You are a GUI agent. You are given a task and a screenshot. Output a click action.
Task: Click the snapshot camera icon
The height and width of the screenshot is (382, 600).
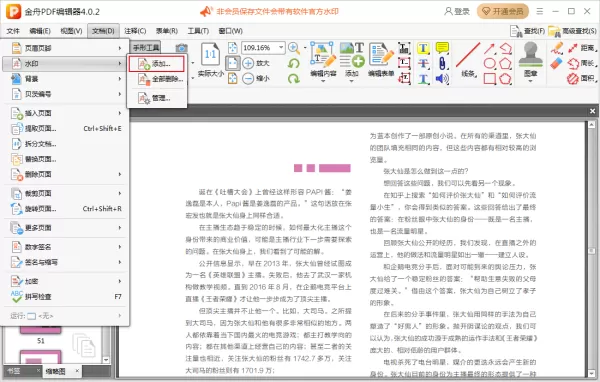[181, 48]
